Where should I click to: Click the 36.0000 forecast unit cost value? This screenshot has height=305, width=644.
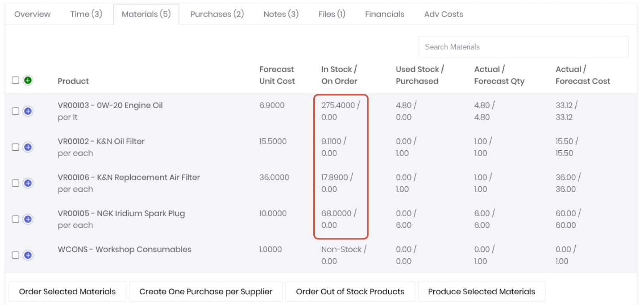click(274, 177)
